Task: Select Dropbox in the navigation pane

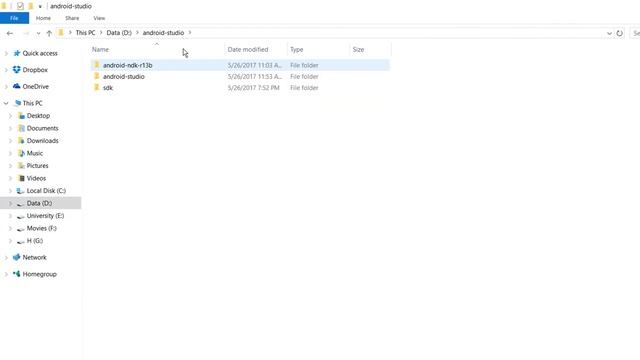Action: [35, 70]
